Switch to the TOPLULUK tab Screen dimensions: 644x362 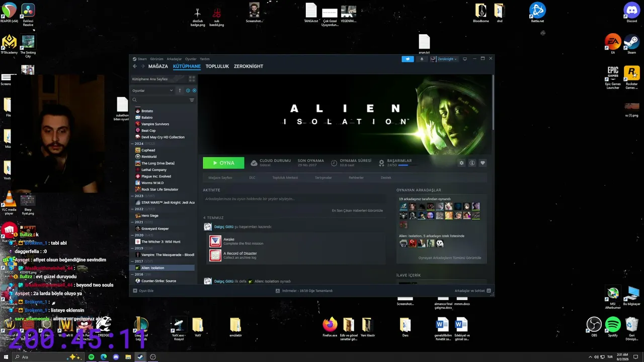[217, 66]
